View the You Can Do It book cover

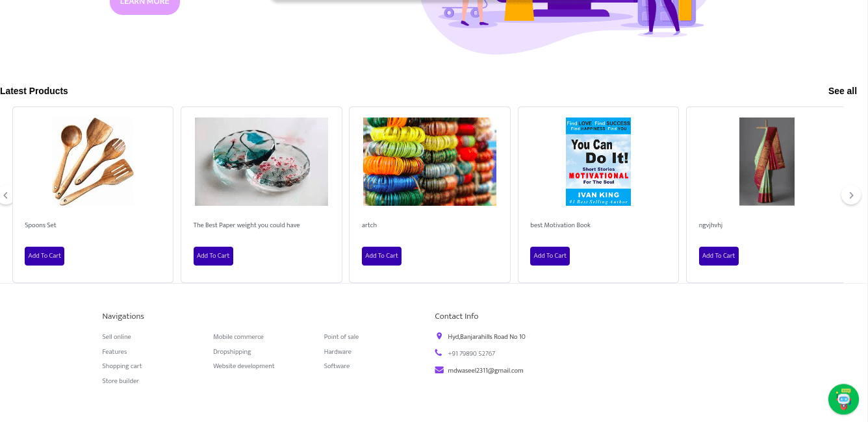598,162
